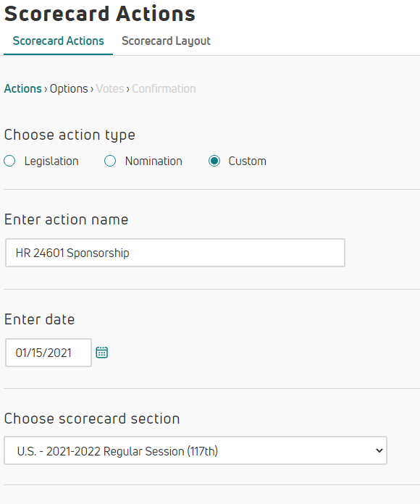The height and width of the screenshot is (504, 420).
Task: Select the Legislation radio button
Action: [9, 161]
